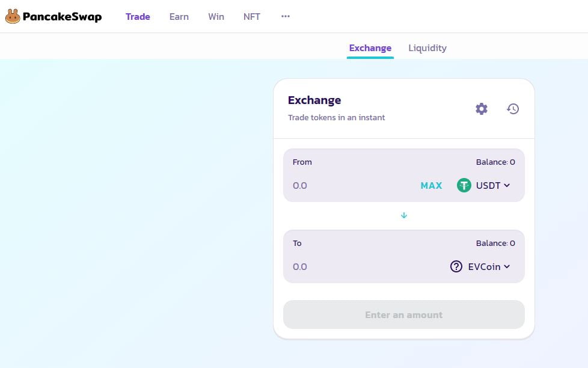Expand the USDT token dropdown
588x368 pixels.
pos(506,185)
